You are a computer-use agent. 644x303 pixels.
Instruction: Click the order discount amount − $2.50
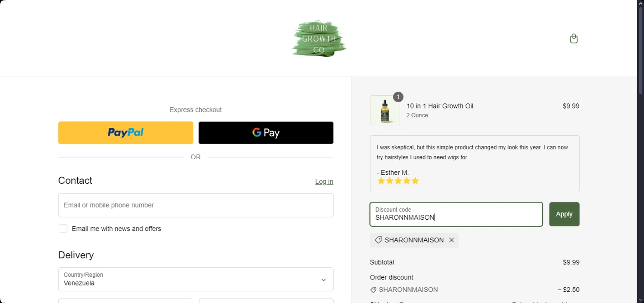[x=568, y=290]
